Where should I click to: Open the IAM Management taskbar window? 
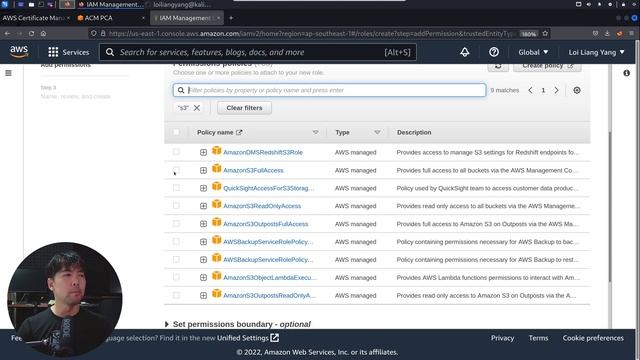point(110,4)
